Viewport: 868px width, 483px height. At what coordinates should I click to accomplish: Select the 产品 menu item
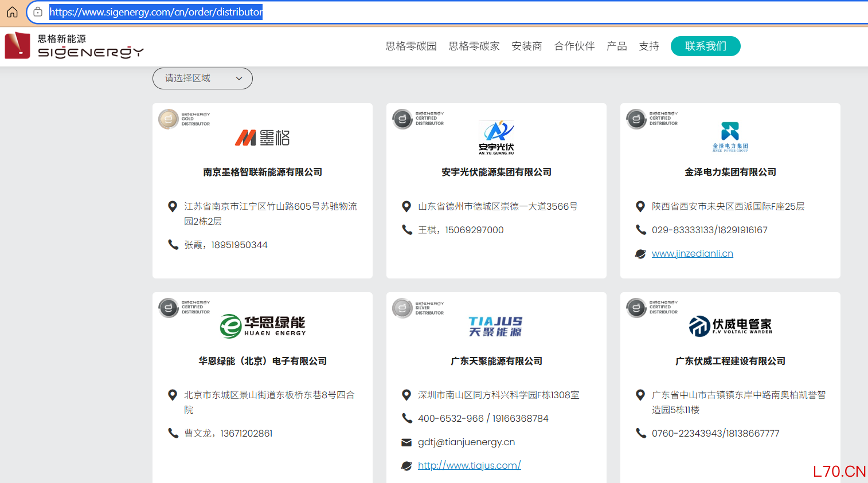pyautogui.click(x=616, y=46)
